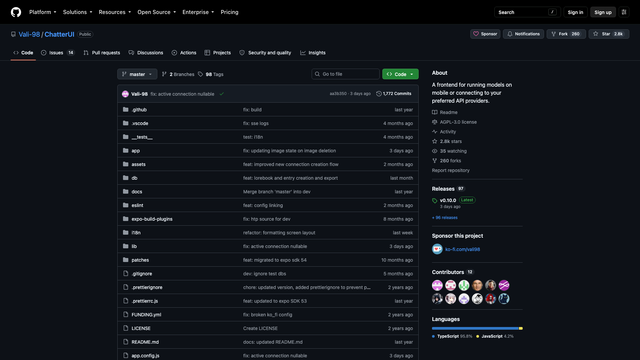Switch to the Security and quality tab

pos(265,53)
